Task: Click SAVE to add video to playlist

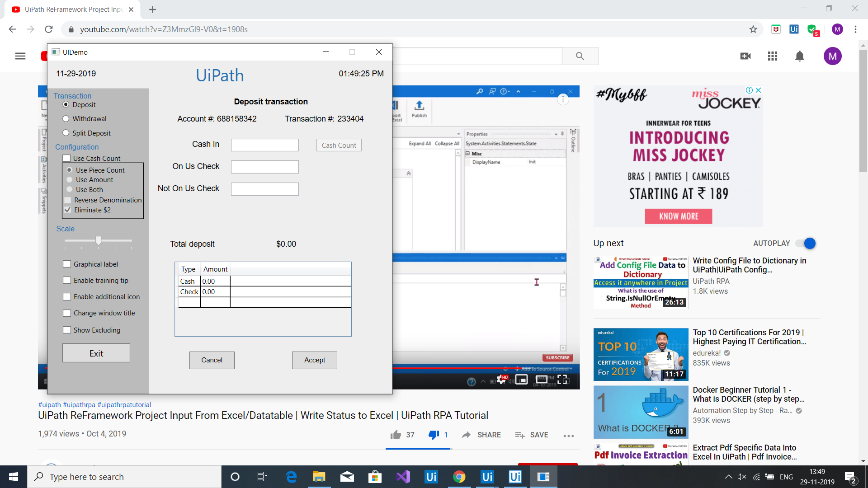Action: click(532, 435)
